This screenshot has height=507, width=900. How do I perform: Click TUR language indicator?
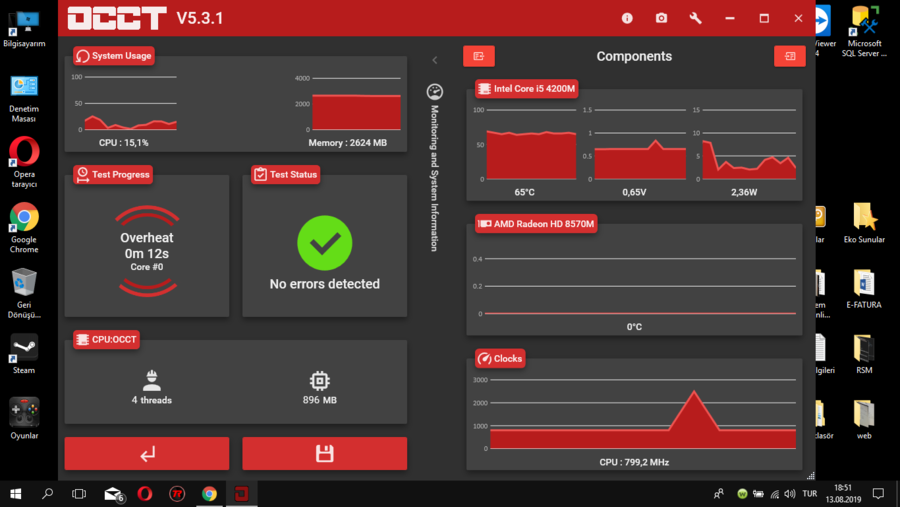pyautogui.click(x=810, y=494)
